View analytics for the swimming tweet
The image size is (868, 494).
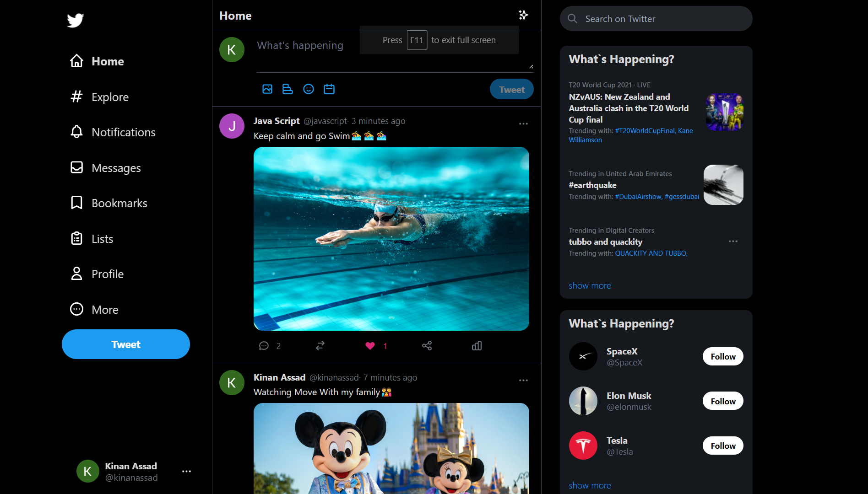click(x=476, y=346)
